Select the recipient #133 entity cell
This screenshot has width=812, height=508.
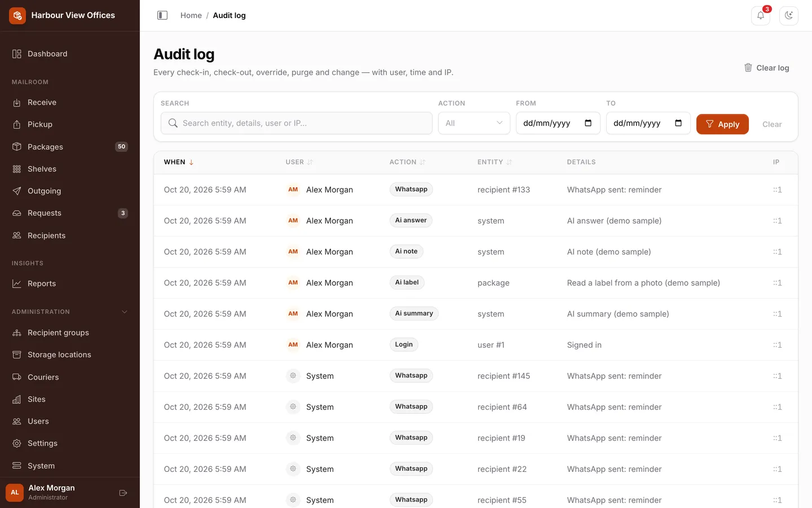(504, 190)
